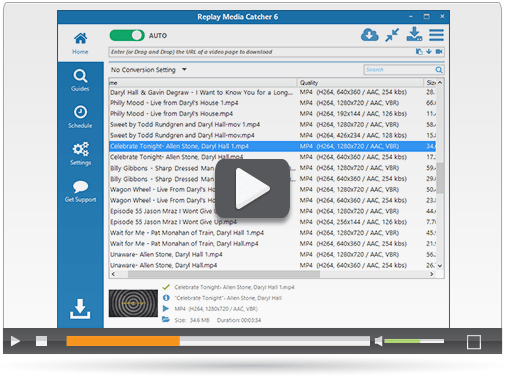Click the large center play overlay button

pos(252,188)
